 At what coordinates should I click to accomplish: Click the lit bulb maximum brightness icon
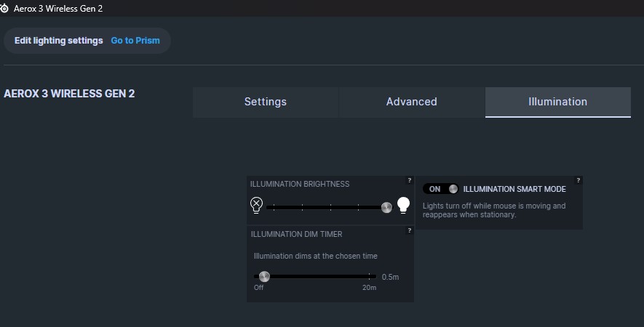coord(403,206)
